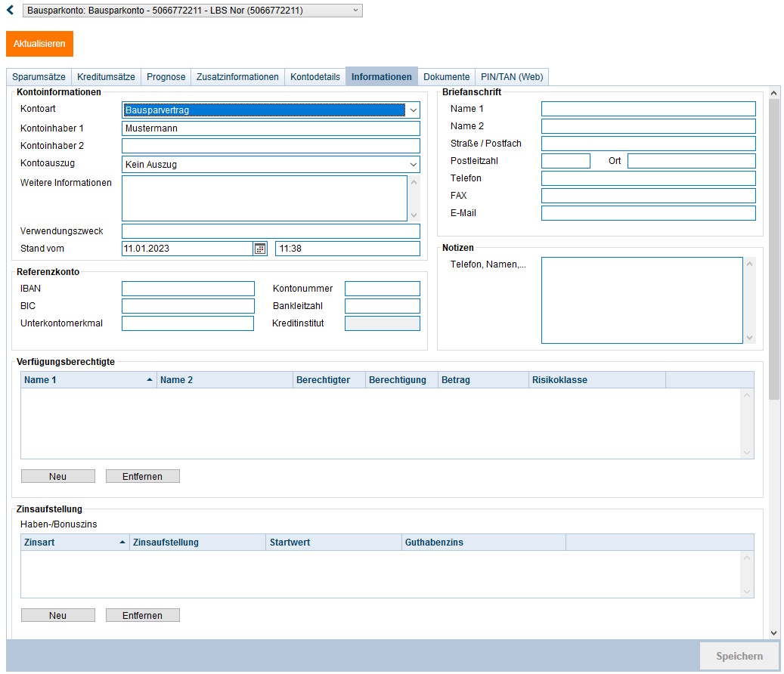Click the IBAN input field

(x=187, y=289)
